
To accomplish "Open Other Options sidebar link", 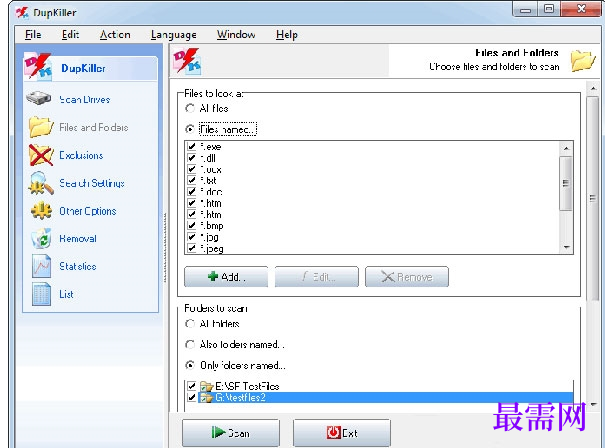I will [88, 211].
